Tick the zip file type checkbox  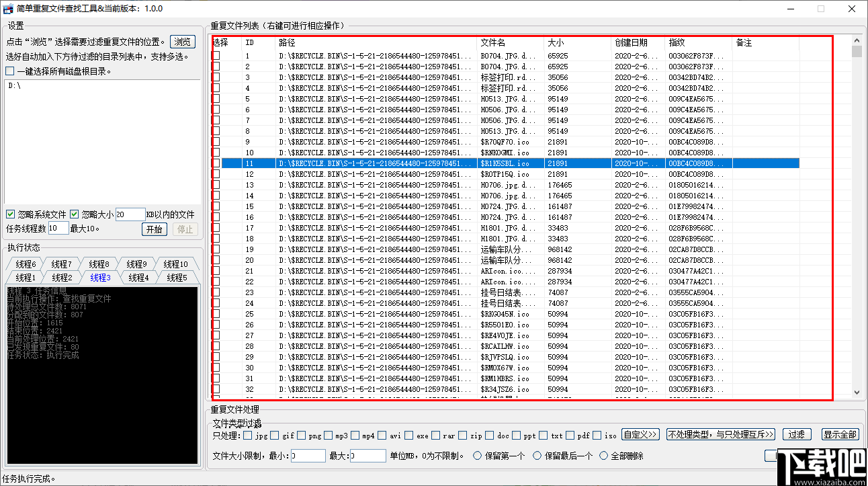click(463, 436)
